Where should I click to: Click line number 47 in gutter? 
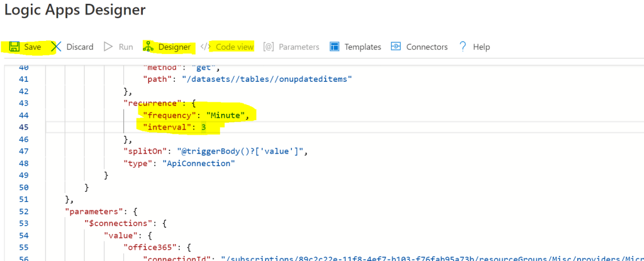point(25,151)
